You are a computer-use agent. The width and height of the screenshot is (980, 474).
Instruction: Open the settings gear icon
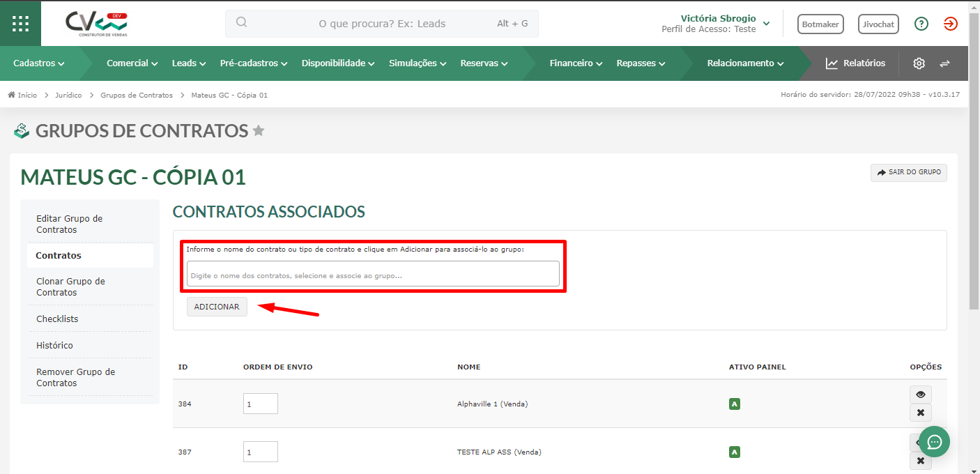point(919,63)
